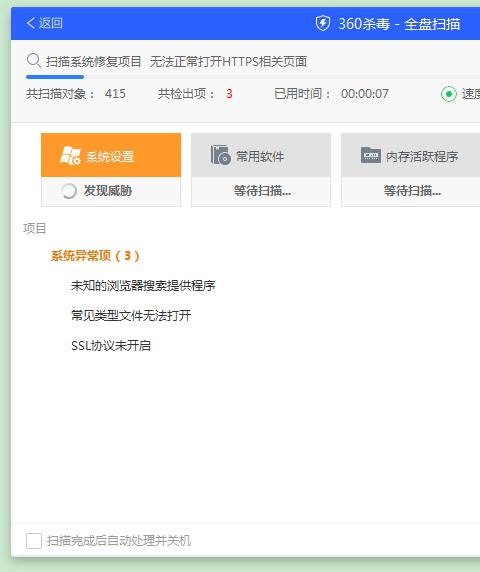Select 未知的浏览器搜索提供程序 item
The image size is (480, 572).
143,285
